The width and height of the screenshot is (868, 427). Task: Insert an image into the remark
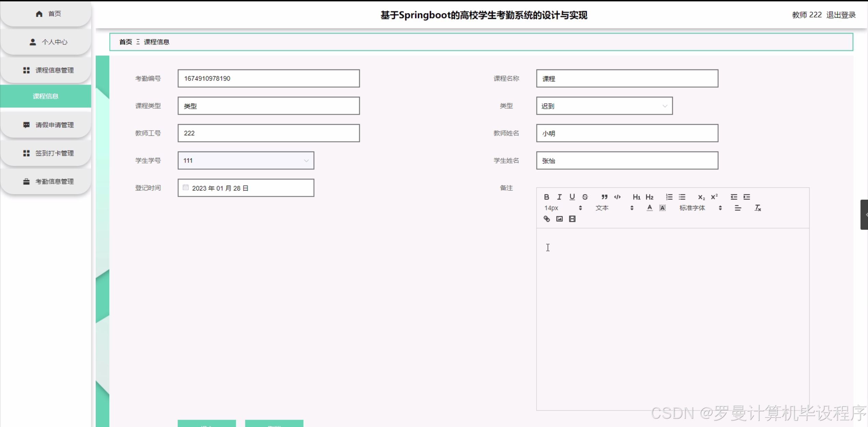click(559, 219)
